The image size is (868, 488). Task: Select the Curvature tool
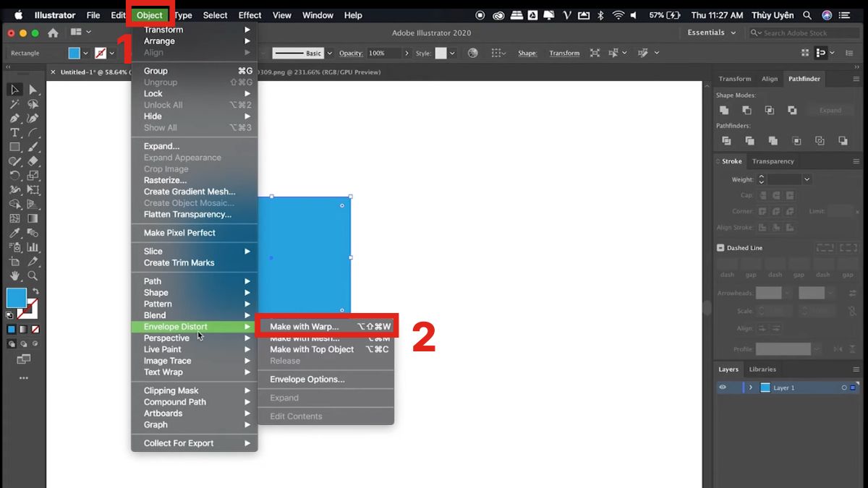[33, 118]
